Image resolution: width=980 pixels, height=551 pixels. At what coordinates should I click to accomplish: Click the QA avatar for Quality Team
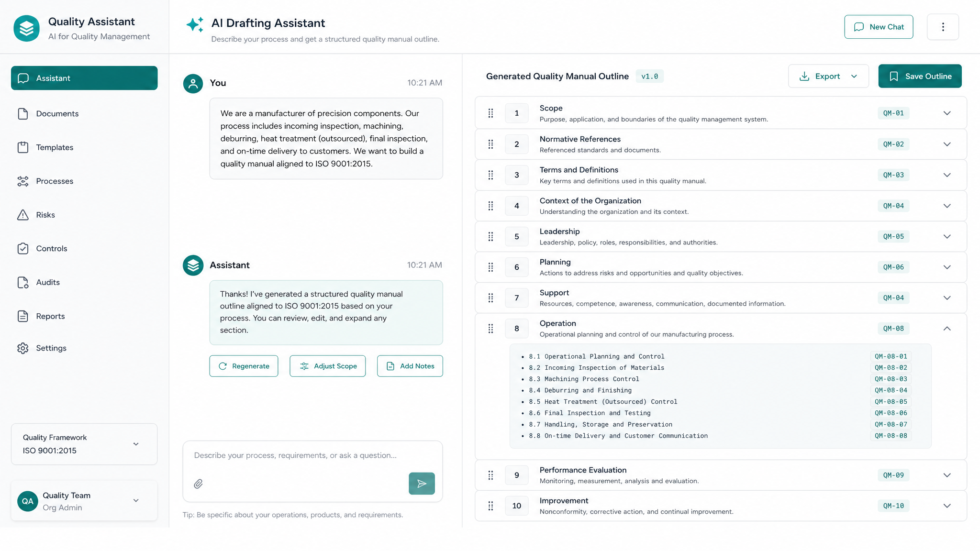(x=28, y=501)
